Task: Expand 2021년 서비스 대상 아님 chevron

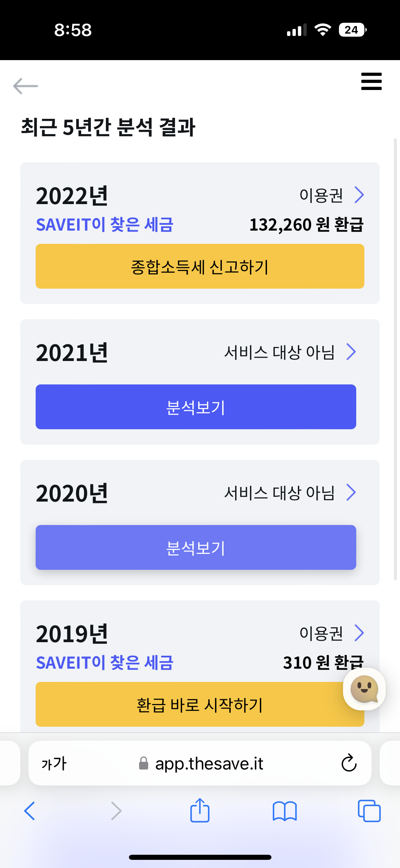Action: [351, 352]
